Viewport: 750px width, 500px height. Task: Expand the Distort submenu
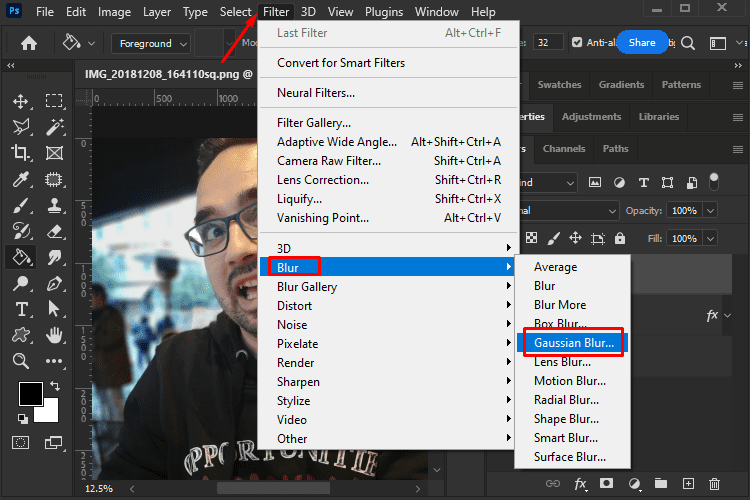pos(387,305)
